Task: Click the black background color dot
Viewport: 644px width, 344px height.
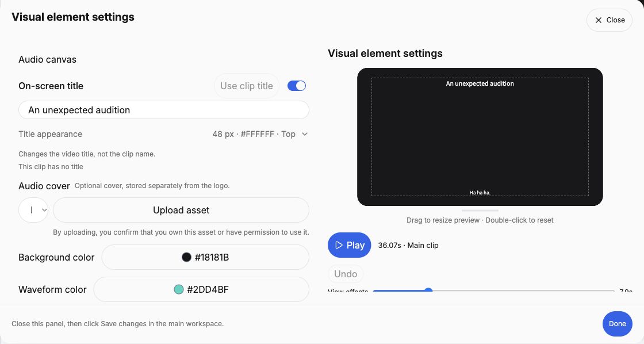Action: [186, 257]
